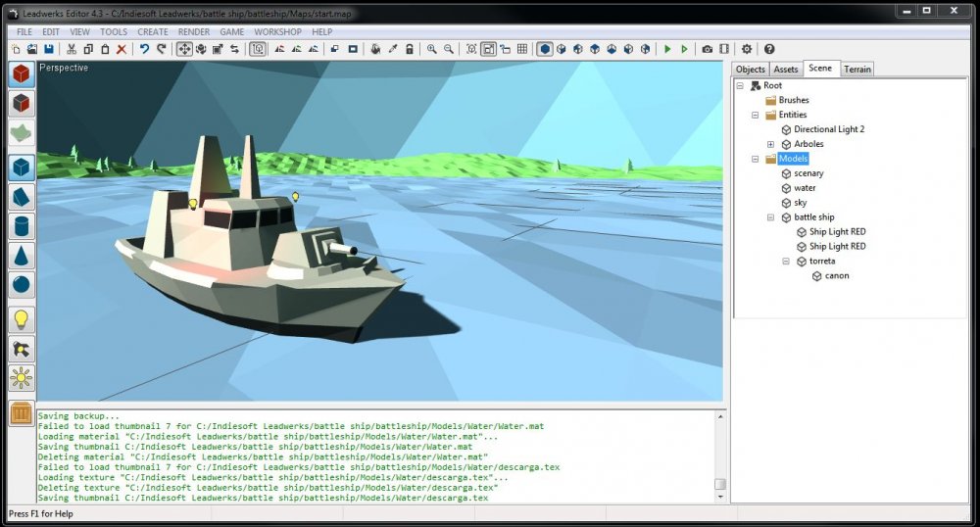Collapse the torreta tree node
Screen dimensions: 980x527
[x=786, y=262]
